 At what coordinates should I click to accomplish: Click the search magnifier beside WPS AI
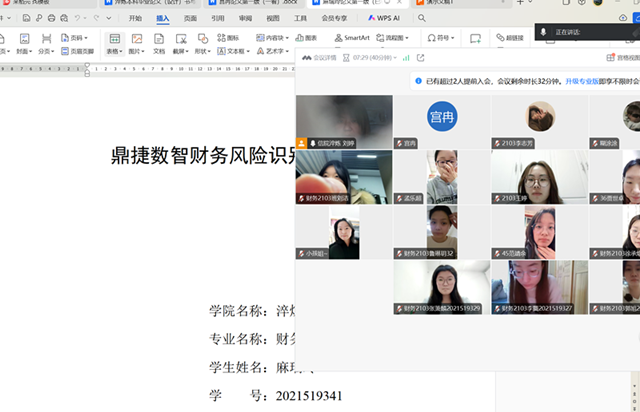click(422, 18)
